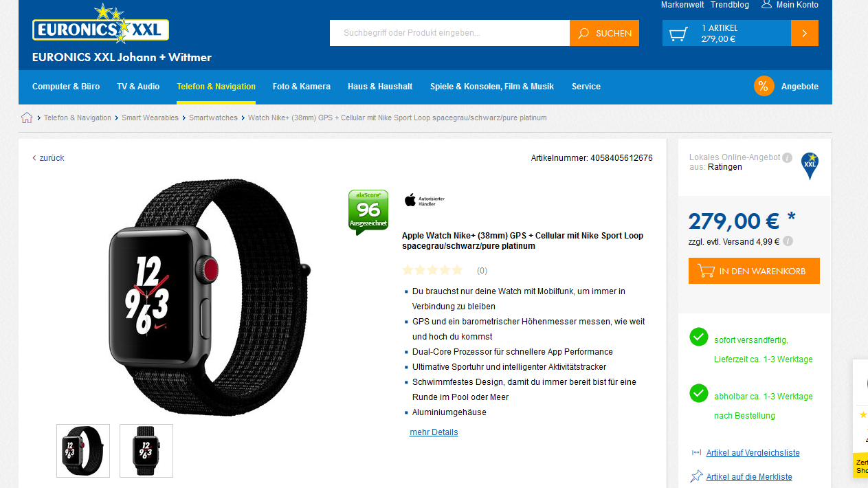Click the home icon in breadcrumb
Image resolution: width=868 pixels, height=488 pixels.
click(27, 118)
